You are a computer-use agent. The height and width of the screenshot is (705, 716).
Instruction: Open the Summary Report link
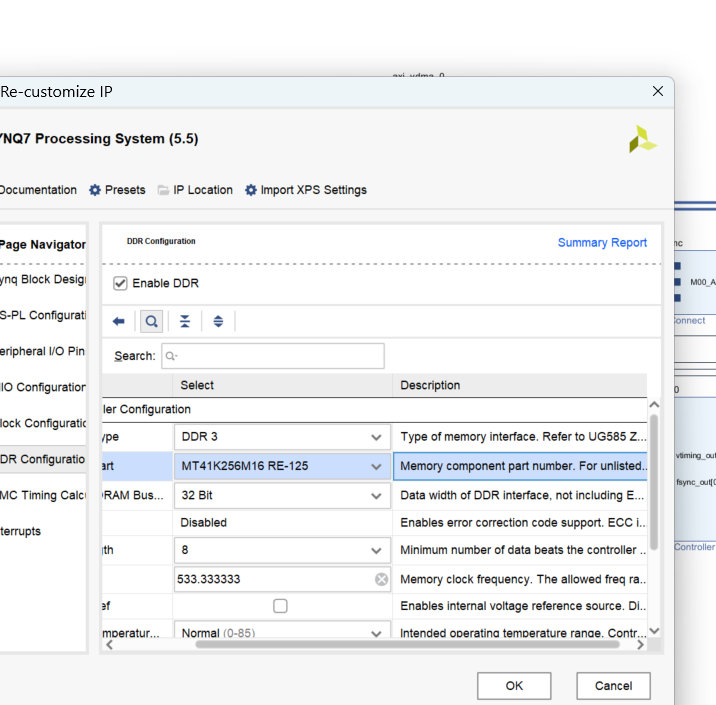pyautogui.click(x=602, y=242)
